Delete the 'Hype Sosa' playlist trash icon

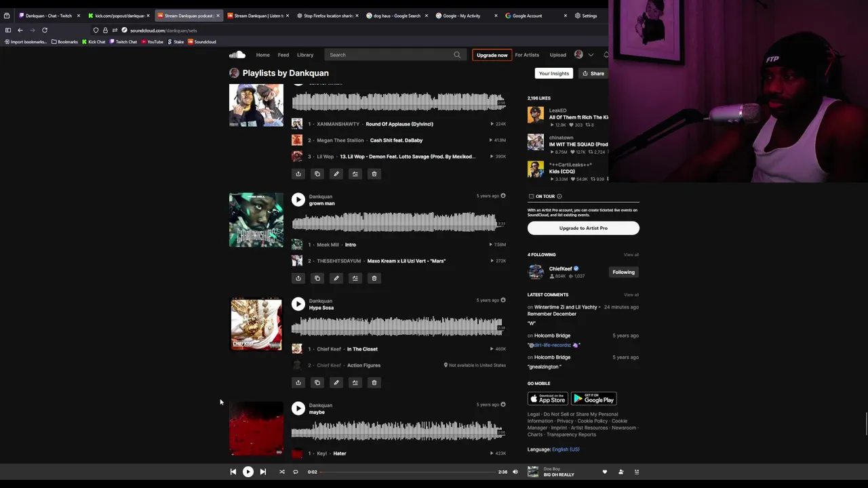[374, 382]
